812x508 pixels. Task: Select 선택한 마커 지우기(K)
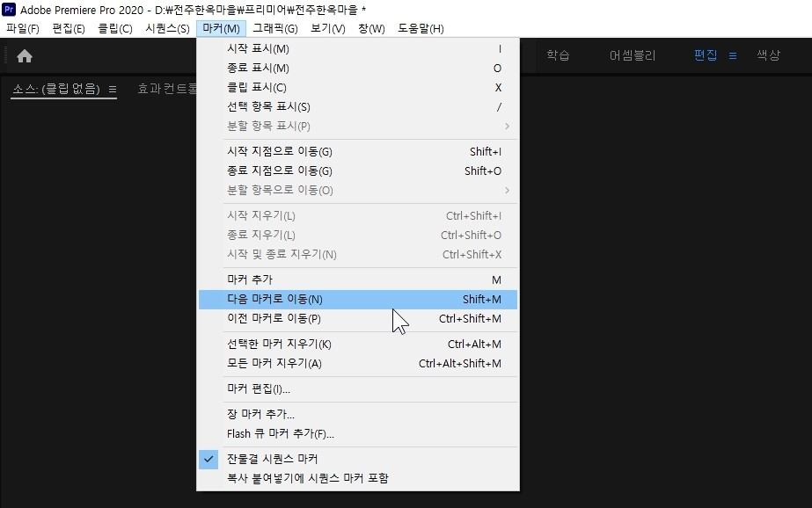(358, 344)
